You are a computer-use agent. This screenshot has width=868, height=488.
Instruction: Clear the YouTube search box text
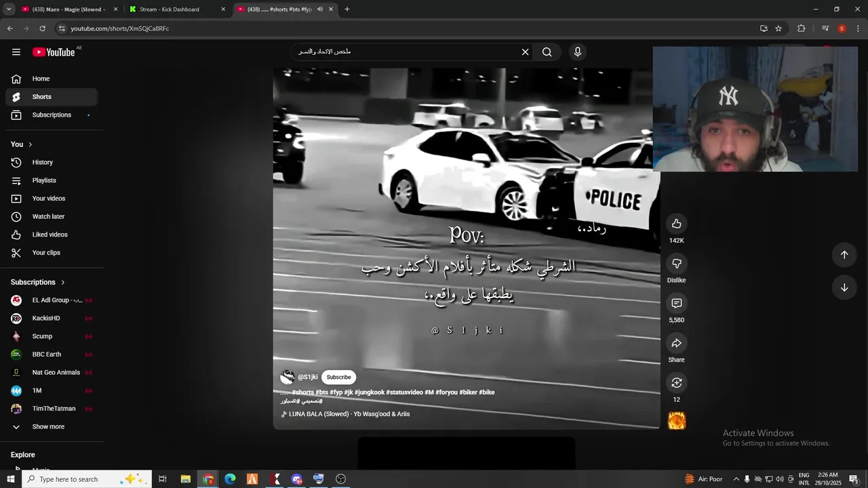coord(525,52)
